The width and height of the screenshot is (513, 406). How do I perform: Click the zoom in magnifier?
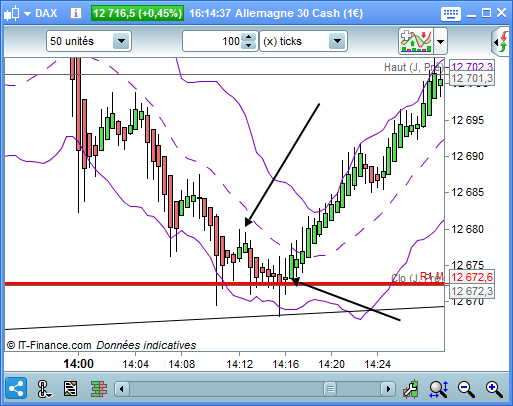coord(494,389)
